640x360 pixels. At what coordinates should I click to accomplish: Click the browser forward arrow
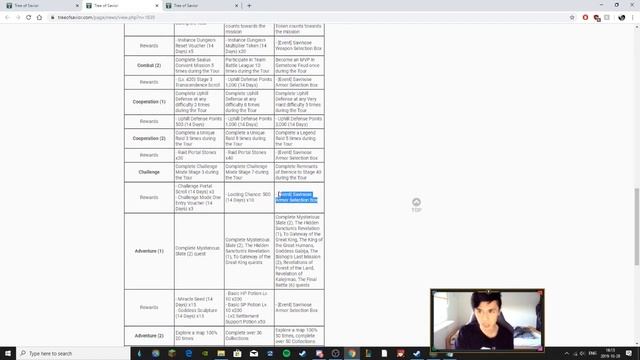coord(18,18)
